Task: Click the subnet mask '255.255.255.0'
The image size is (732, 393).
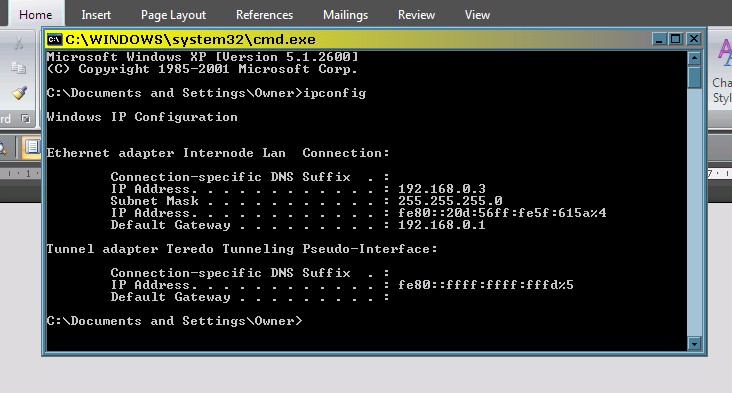Action: [x=450, y=201]
